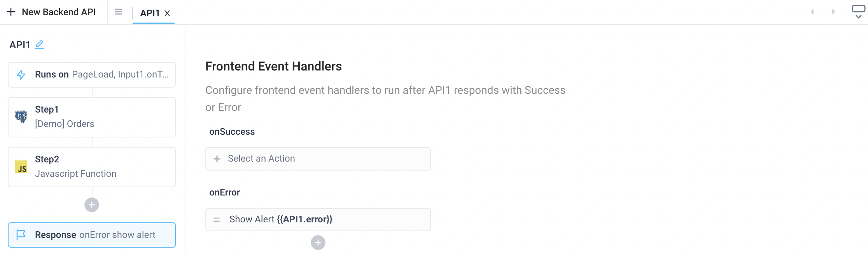The height and width of the screenshot is (257, 868).
Task: Click the lightning bolt icon on Runs on block
Action: [x=21, y=74]
